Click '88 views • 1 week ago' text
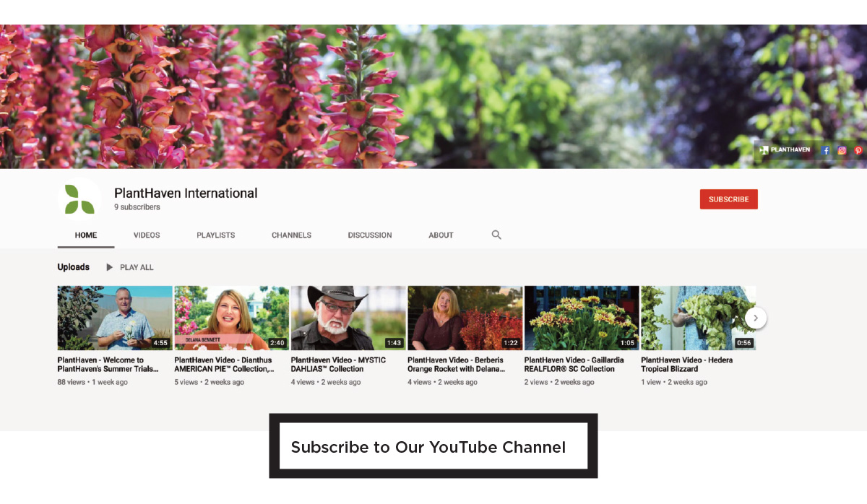This screenshot has height=504, width=867. (x=92, y=382)
